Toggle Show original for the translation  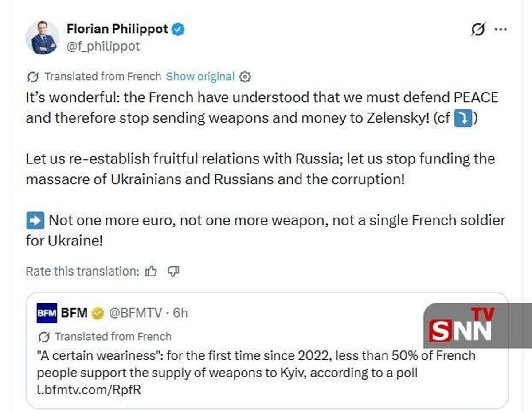click(200, 77)
